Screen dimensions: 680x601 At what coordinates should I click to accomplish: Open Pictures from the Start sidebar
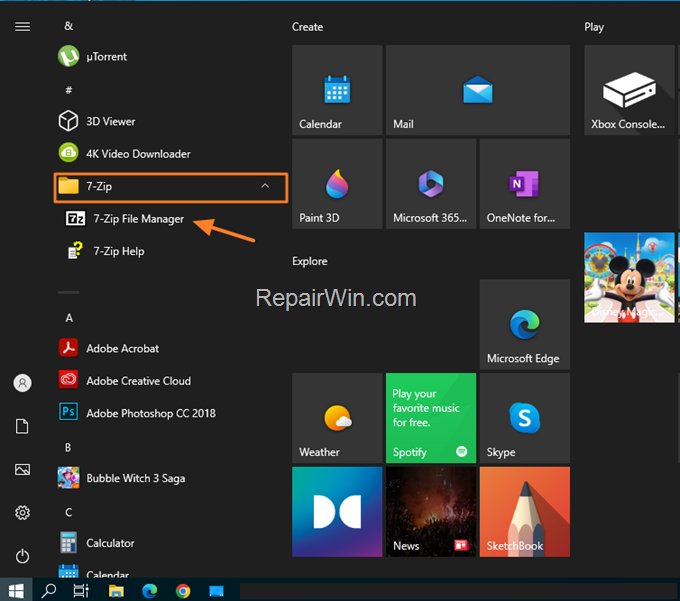[23, 469]
